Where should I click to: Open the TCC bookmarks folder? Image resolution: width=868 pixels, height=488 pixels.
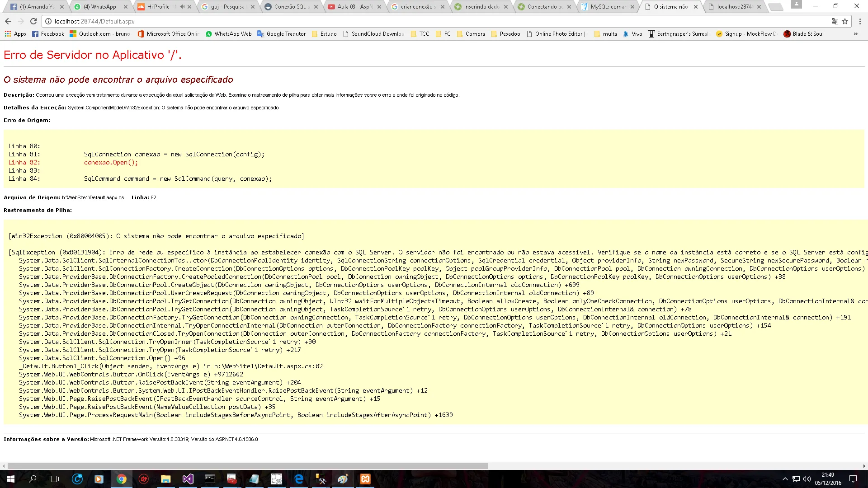[x=420, y=34]
